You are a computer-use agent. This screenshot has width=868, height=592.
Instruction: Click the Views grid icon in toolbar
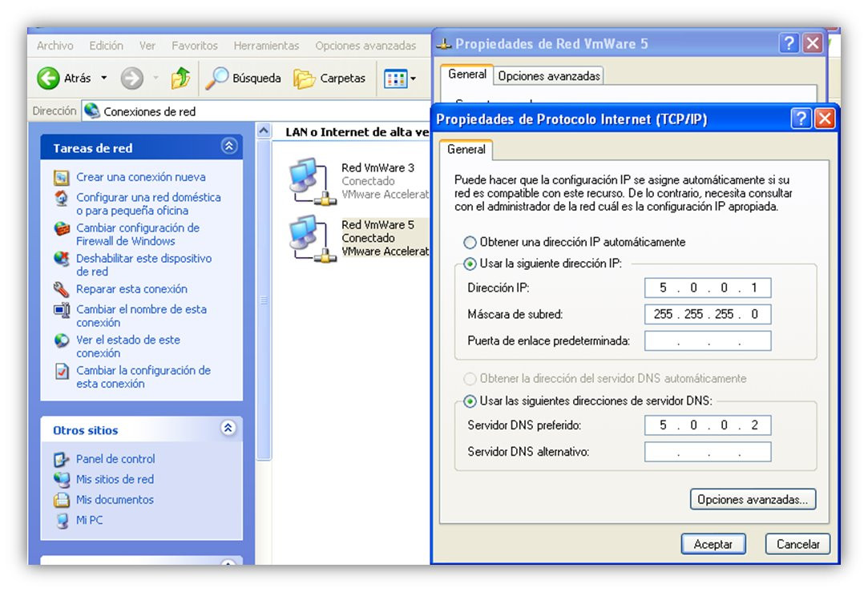click(x=395, y=79)
